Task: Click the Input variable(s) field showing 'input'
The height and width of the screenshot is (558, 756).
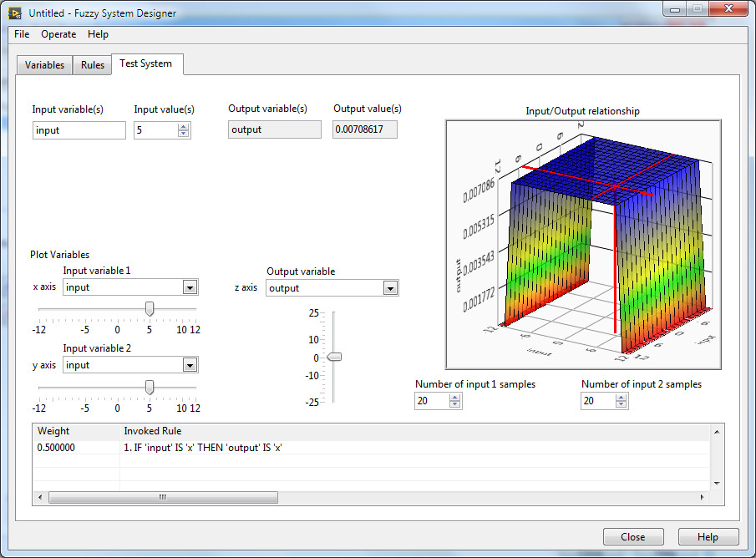Action: (79, 130)
